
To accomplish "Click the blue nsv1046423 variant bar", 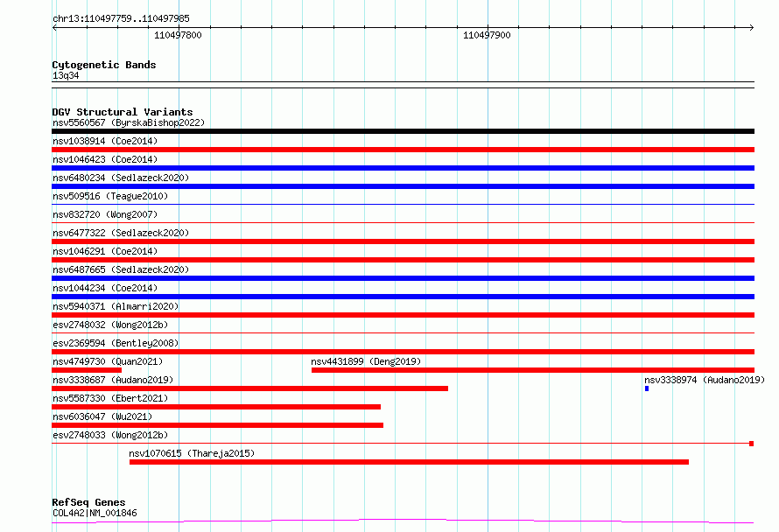I will 403,168.
